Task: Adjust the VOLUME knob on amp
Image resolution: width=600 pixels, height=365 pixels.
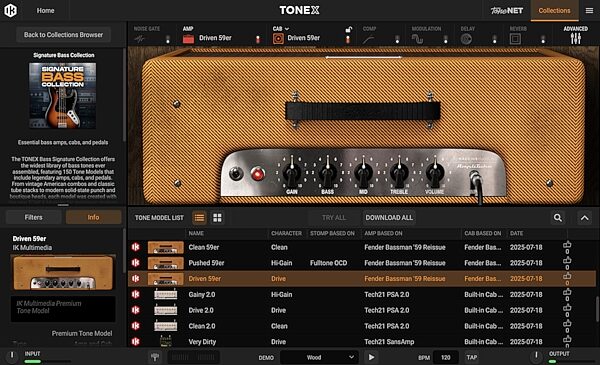Action: click(435, 172)
